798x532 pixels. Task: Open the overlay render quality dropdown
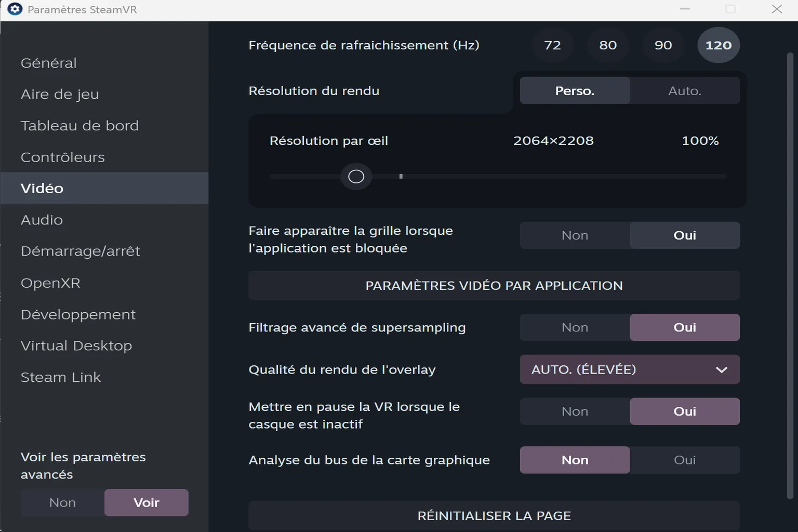tap(630, 369)
